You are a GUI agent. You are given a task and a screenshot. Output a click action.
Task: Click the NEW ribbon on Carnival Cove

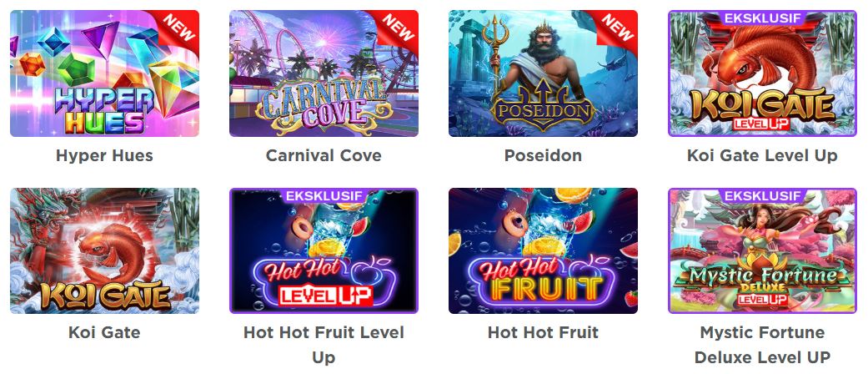point(399,28)
